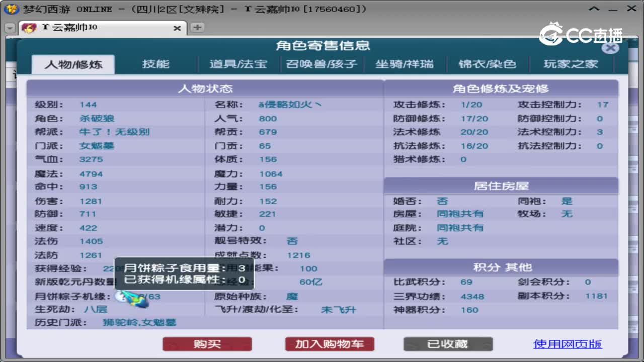
Task: Click the 飞升/渡劫/化圣 value 未飞升
Action: 338,310
